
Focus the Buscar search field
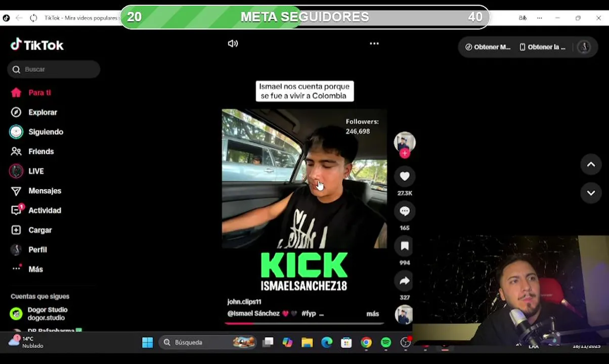coord(54,69)
